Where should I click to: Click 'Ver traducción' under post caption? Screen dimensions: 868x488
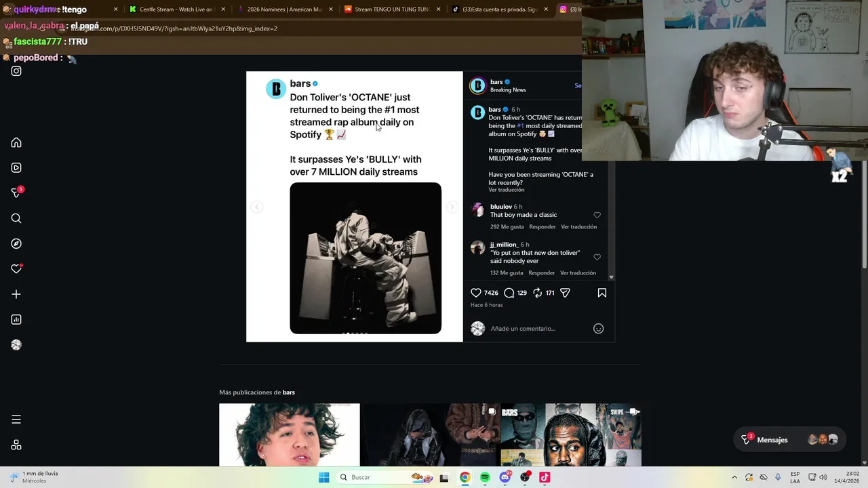pyautogui.click(x=506, y=190)
